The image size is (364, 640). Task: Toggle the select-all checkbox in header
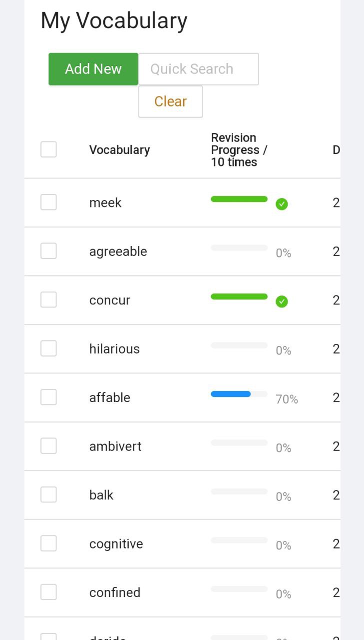[48, 149]
